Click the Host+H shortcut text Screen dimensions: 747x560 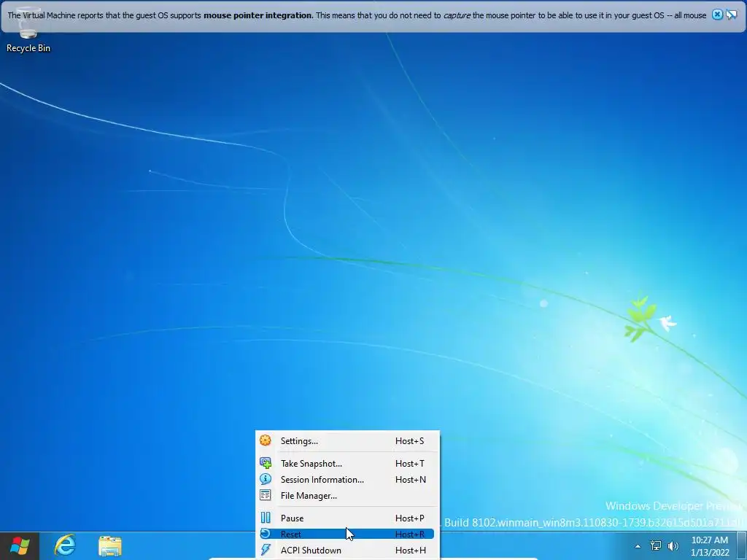411,551
